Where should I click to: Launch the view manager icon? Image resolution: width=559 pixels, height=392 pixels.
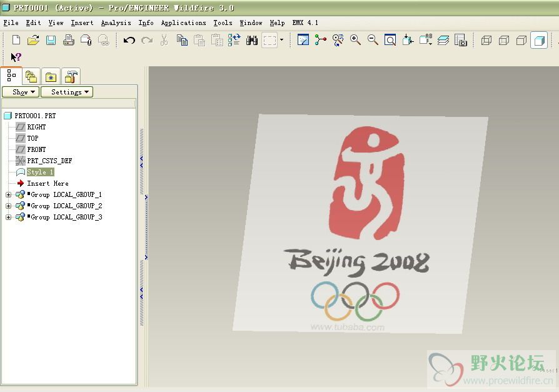461,40
